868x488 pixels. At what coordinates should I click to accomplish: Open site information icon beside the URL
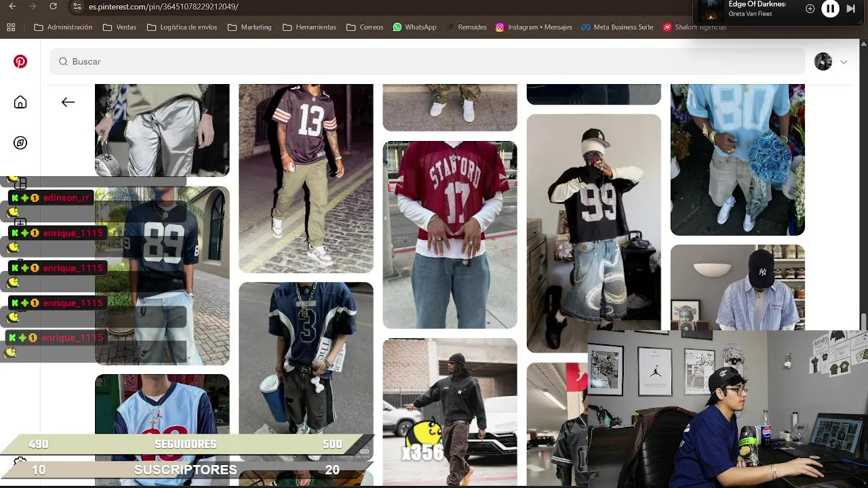click(x=77, y=7)
